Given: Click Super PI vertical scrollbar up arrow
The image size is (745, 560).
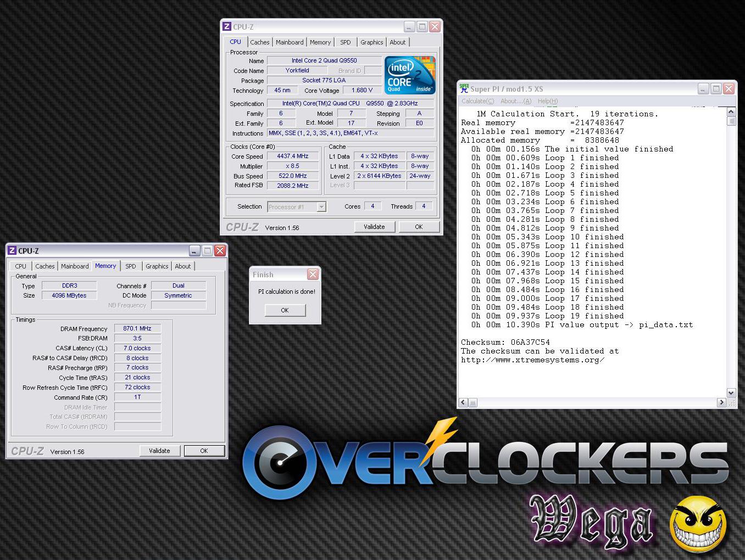Looking at the screenshot, I should pyautogui.click(x=731, y=112).
